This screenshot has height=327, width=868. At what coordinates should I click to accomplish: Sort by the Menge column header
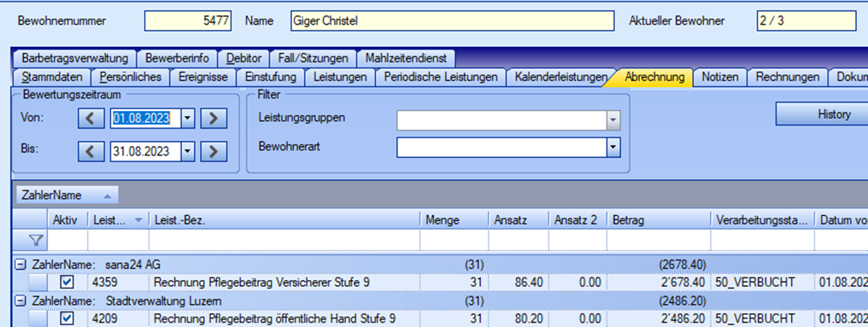(x=454, y=219)
